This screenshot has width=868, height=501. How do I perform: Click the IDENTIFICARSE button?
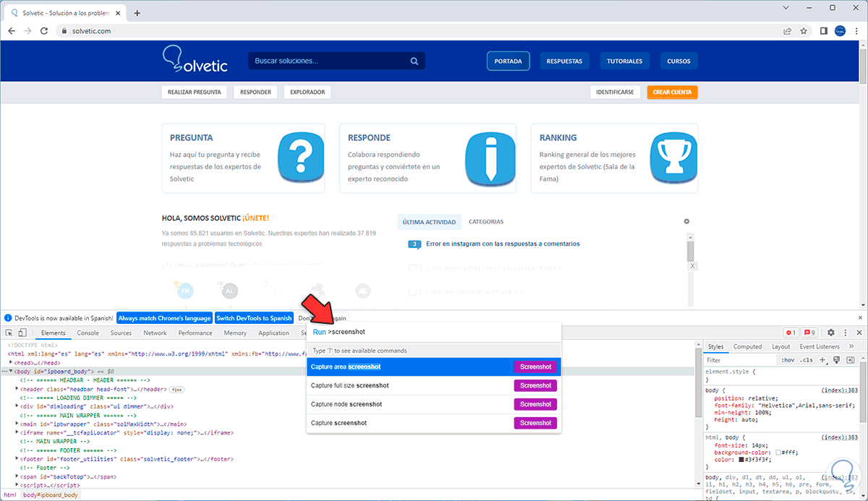pos(615,92)
